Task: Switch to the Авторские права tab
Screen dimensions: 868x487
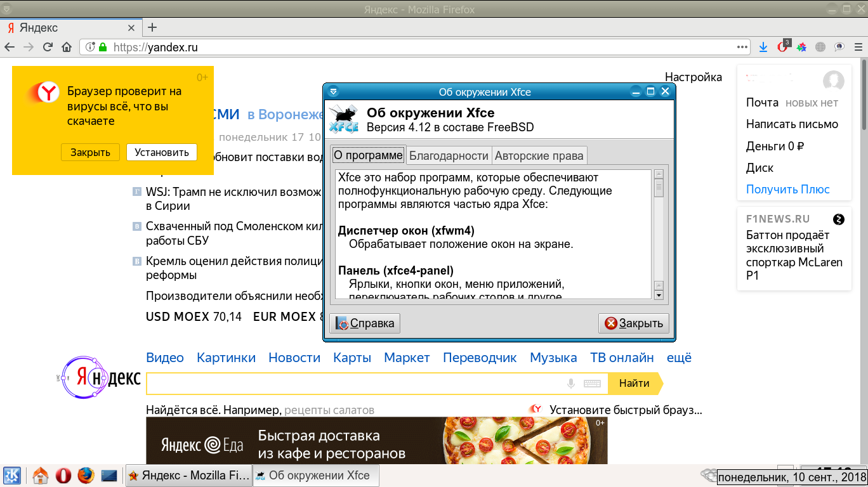Action: (x=539, y=156)
